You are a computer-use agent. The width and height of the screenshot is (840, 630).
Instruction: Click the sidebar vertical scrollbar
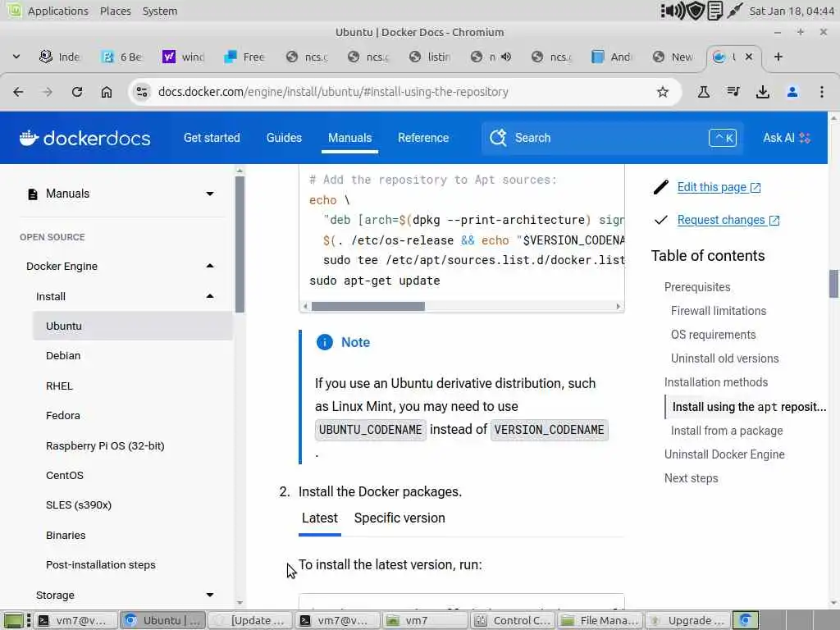point(240,244)
